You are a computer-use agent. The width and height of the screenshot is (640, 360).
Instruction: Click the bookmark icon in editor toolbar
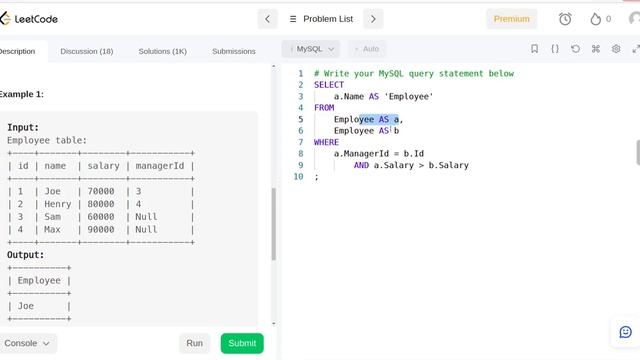click(x=534, y=49)
